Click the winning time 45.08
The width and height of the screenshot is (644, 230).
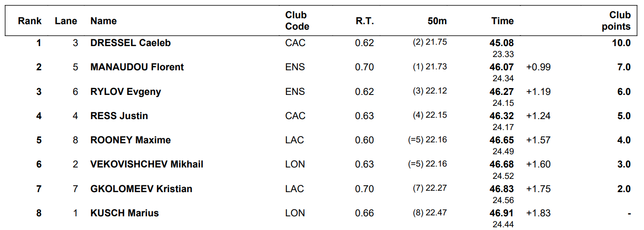pyautogui.click(x=501, y=43)
